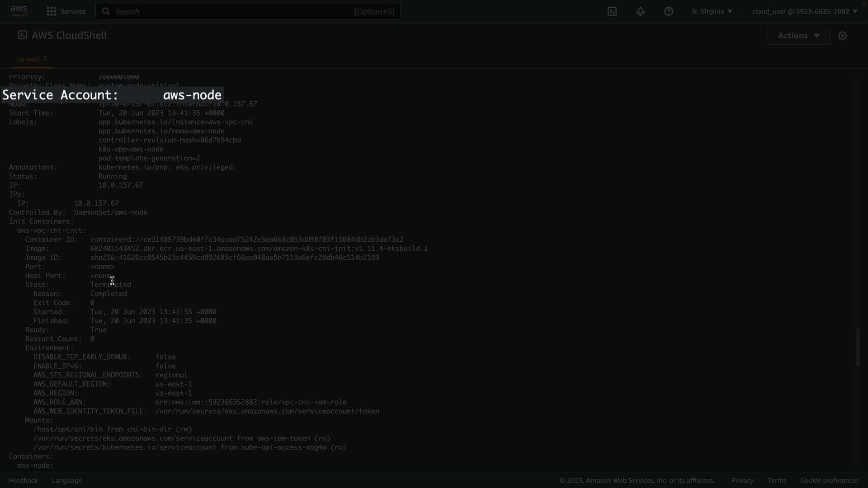Focus the AWS console search field
Image resolution: width=868 pixels, height=488 pixels.
click(x=231, y=11)
